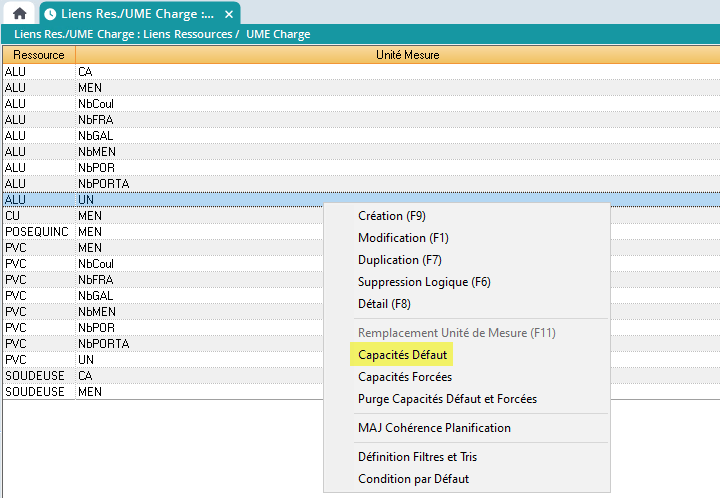
Task: Choose Purge Capacités Défaut et Forcées
Action: point(447,399)
